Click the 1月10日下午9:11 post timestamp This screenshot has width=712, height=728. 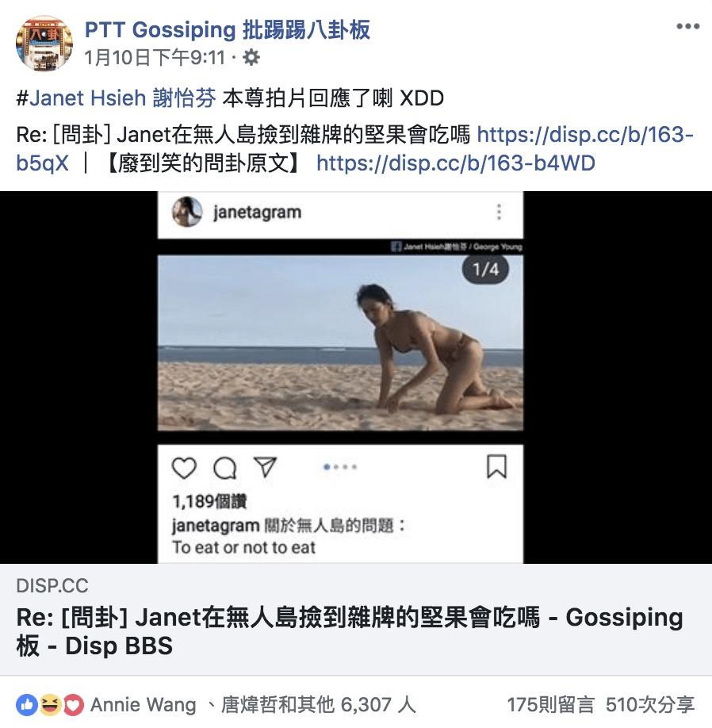coord(155,58)
